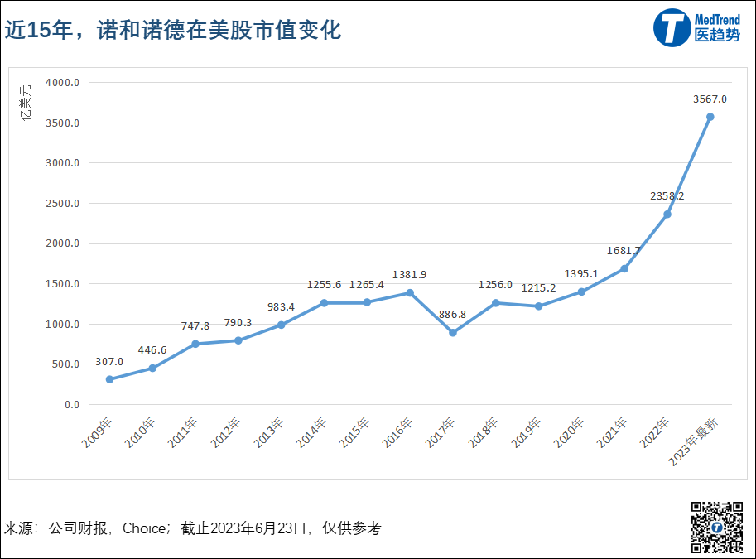Click the 747.8 data label
The width and height of the screenshot is (756, 559).
pyautogui.click(x=195, y=326)
